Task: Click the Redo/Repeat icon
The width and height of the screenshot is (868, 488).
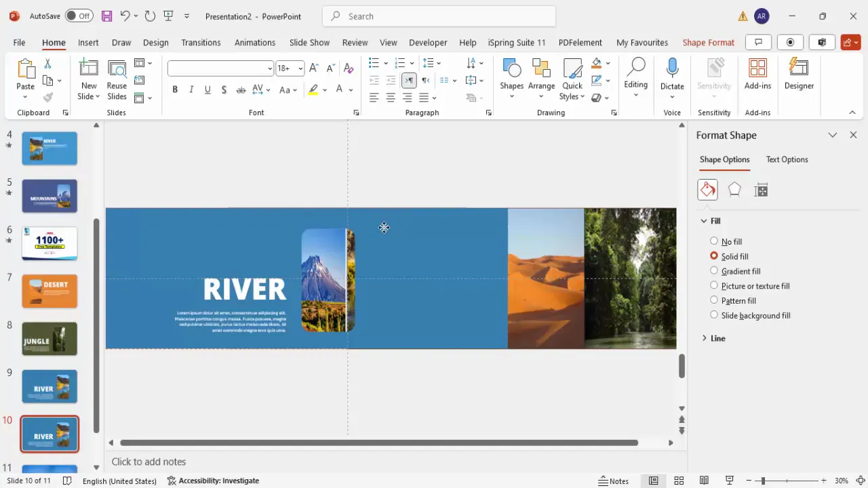Action: (150, 16)
